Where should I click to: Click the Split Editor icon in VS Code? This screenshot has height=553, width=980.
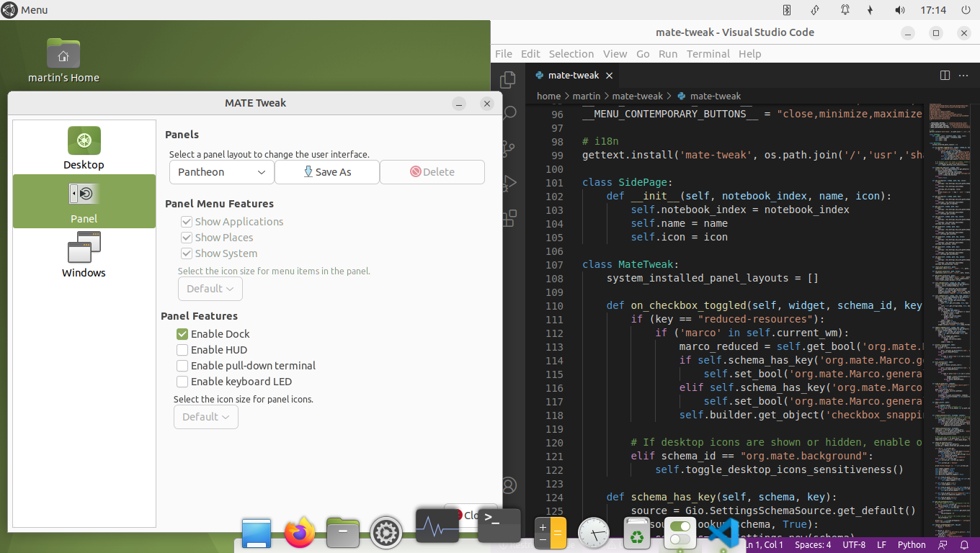tap(945, 75)
